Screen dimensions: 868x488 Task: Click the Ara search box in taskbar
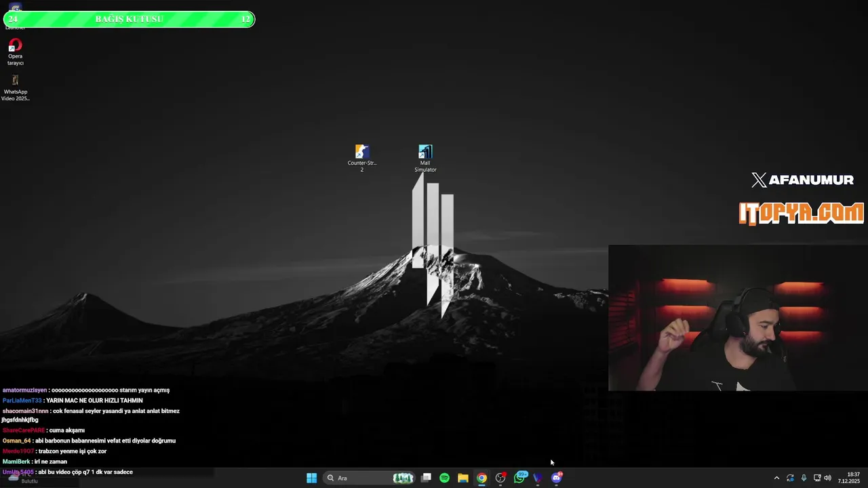click(x=370, y=478)
